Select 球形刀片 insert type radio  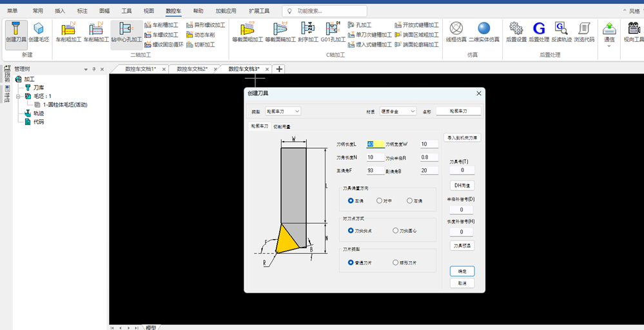[405, 263]
